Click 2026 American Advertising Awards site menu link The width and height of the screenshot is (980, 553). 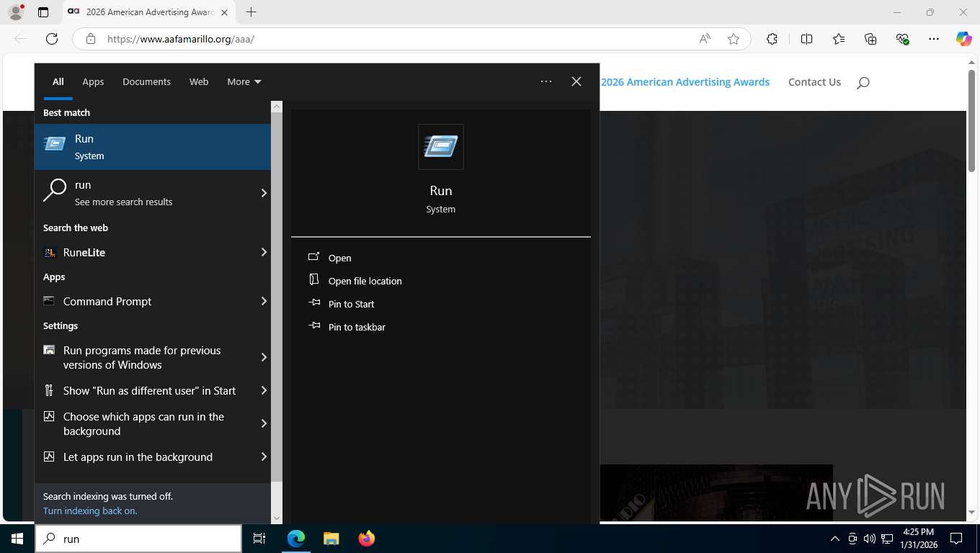pyautogui.click(x=685, y=82)
